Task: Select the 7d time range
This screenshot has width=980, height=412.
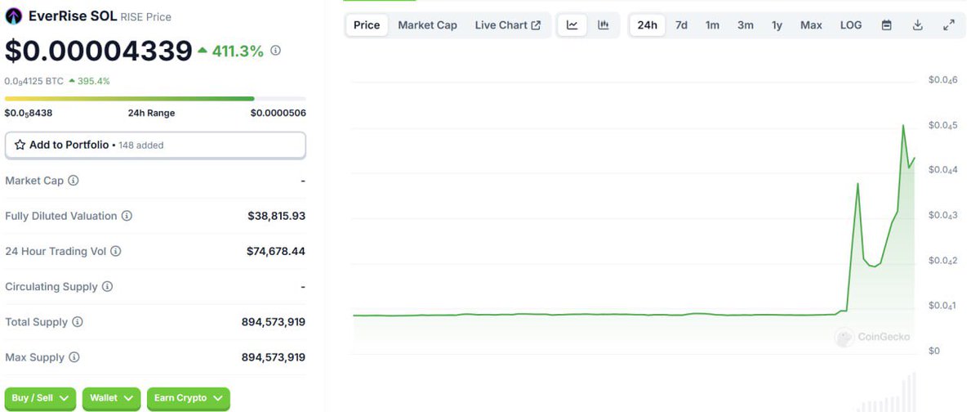Action: tap(681, 25)
